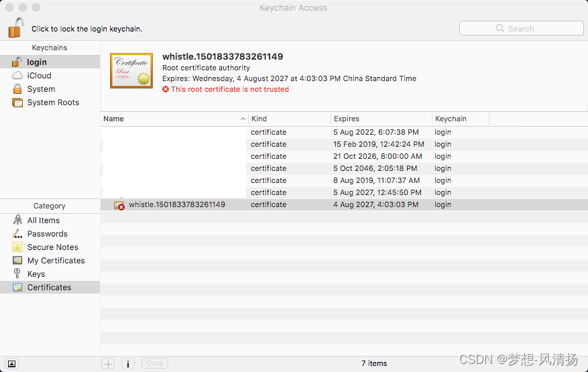Select the iCloud keychain

coord(50,75)
